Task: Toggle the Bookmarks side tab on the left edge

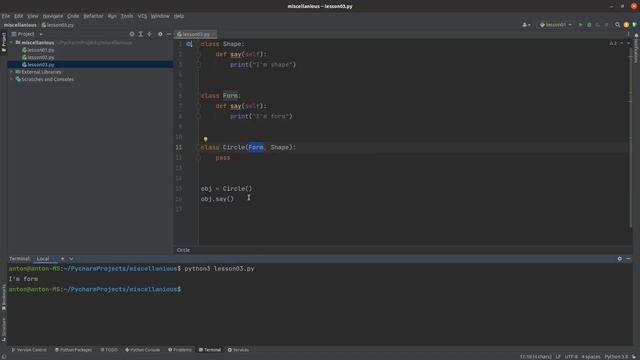Action: [4, 298]
